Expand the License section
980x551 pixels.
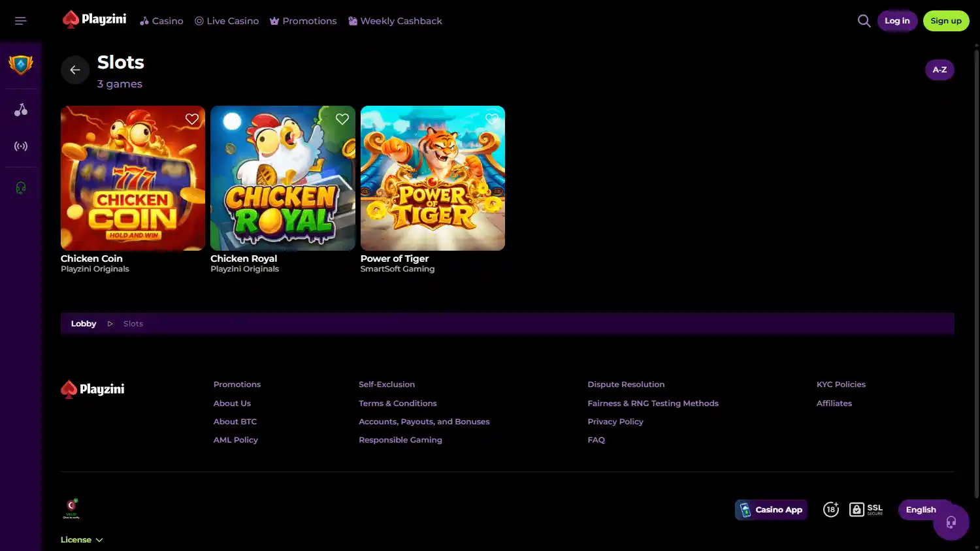(x=82, y=540)
